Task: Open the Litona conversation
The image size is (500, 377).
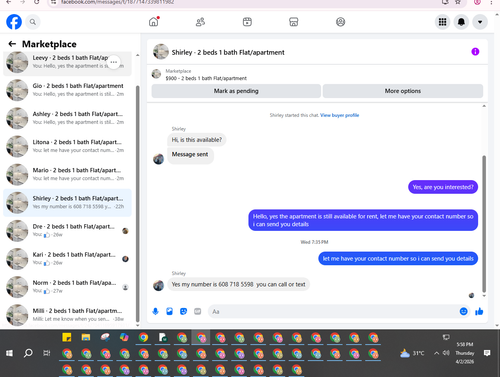Action: pos(67,146)
